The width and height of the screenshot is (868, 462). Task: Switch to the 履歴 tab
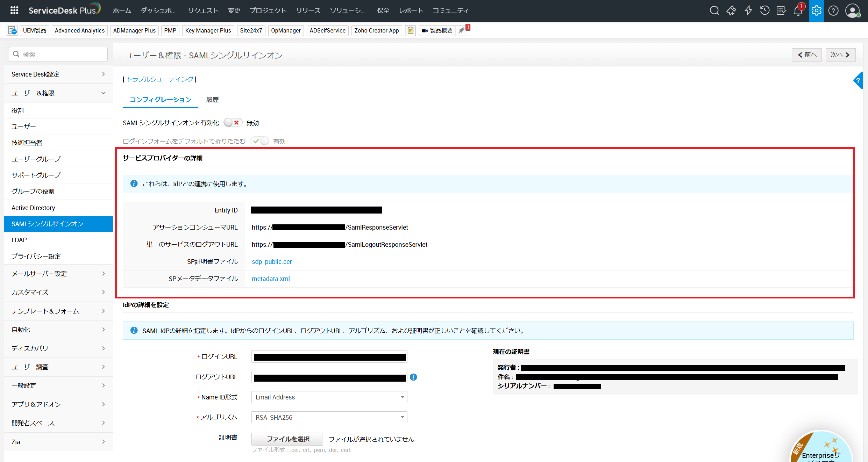[212, 100]
